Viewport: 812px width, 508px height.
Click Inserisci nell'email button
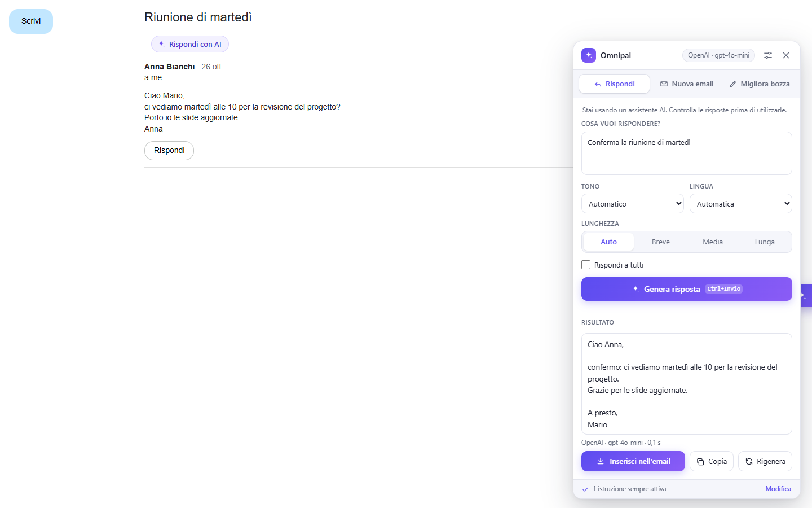(x=633, y=461)
